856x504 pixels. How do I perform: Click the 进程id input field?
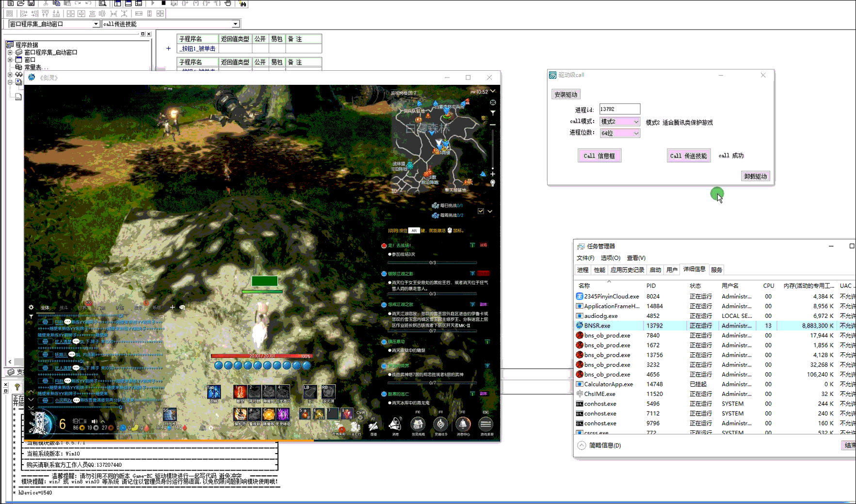pyautogui.click(x=620, y=109)
